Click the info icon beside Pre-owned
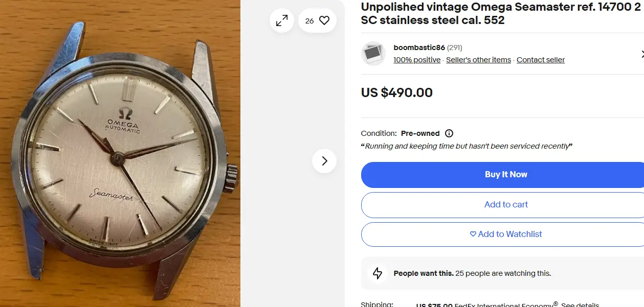This screenshot has height=307, width=644. click(449, 133)
